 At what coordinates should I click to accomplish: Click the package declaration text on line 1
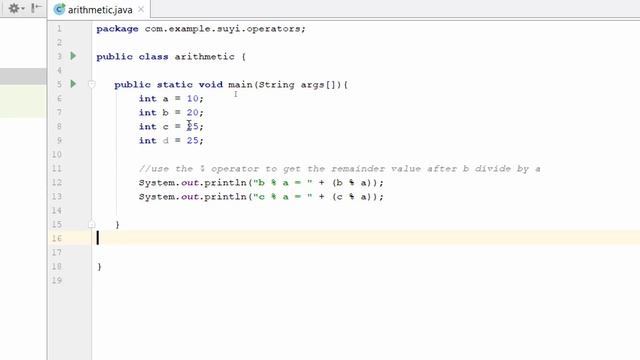click(x=201, y=29)
